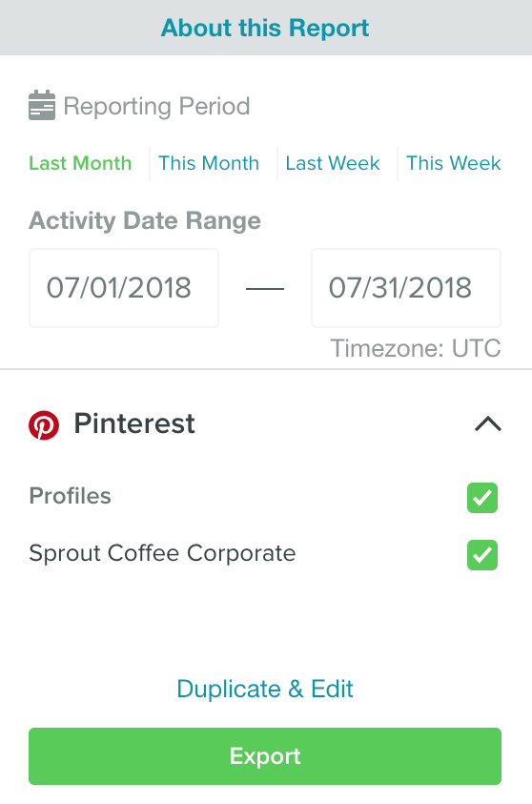Viewport: 532px width, 804px height.
Task: Select the Last Month period
Action: 80,163
